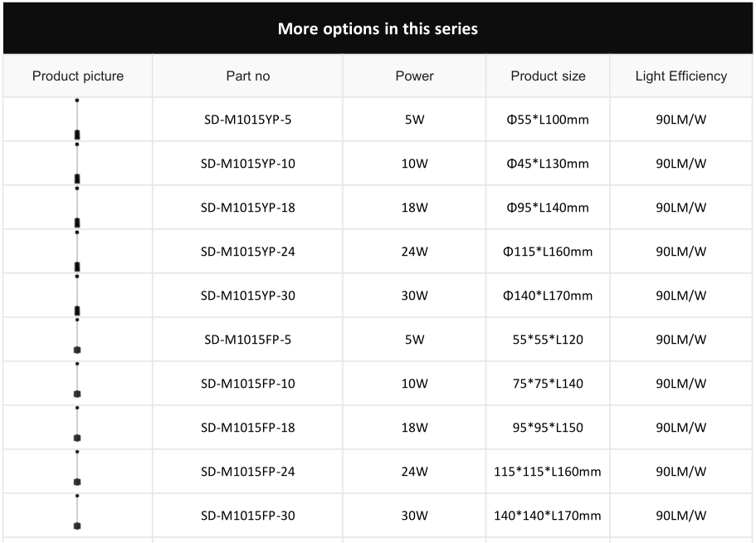756x543 pixels.
Task: Click the SD-M1015YP-30 lamp image
Action: 77,295
